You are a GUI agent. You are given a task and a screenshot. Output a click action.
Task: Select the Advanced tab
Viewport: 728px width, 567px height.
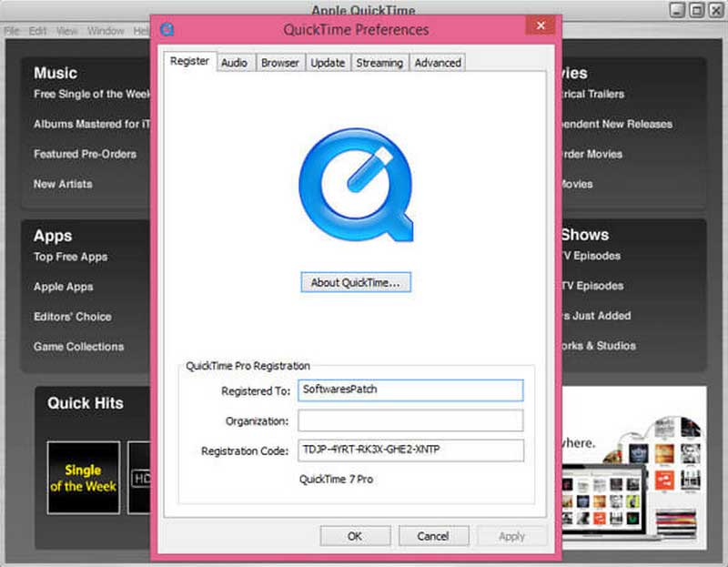tap(438, 63)
